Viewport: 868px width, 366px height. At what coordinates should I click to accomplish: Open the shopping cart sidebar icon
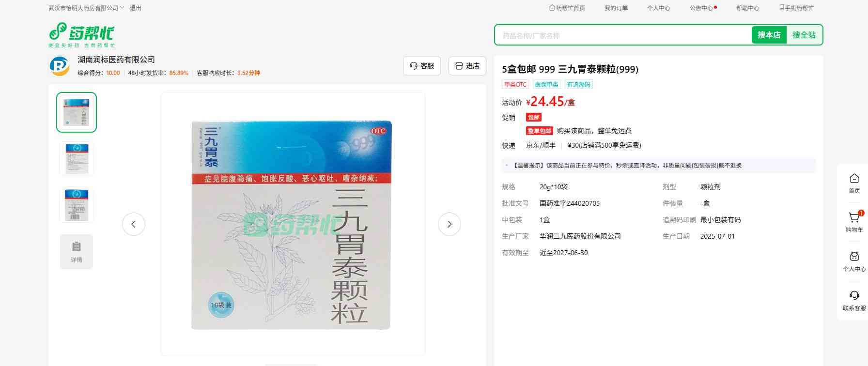click(x=854, y=218)
